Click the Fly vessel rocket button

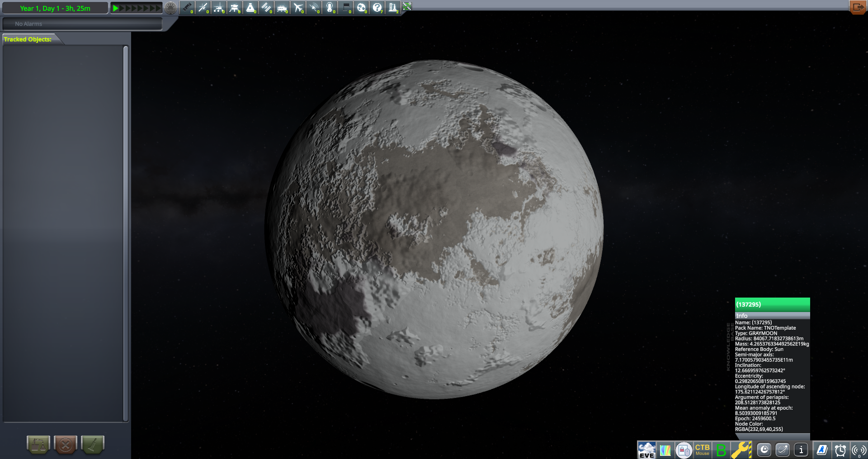93,445
